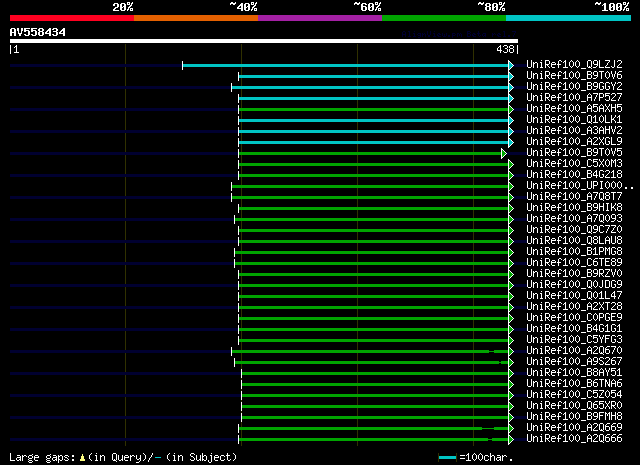
Task: Click the query start position label 1
Action: point(16,49)
